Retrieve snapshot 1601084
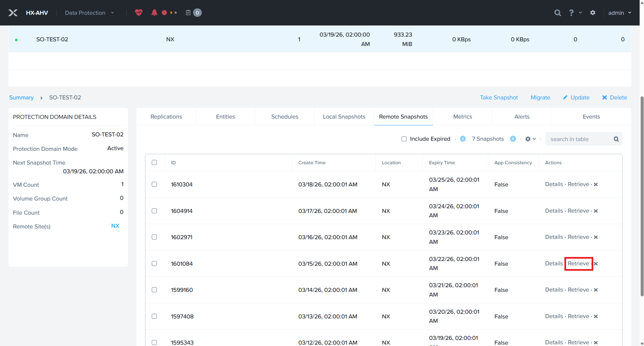The width and height of the screenshot is (644, 346). click(578, 264)
